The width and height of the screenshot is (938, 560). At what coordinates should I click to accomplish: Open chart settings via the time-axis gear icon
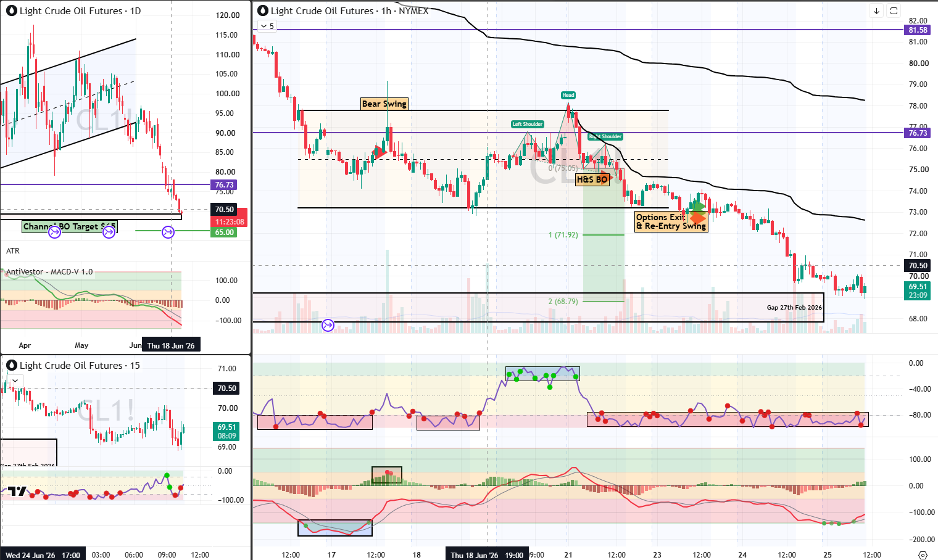coord(923,554)
